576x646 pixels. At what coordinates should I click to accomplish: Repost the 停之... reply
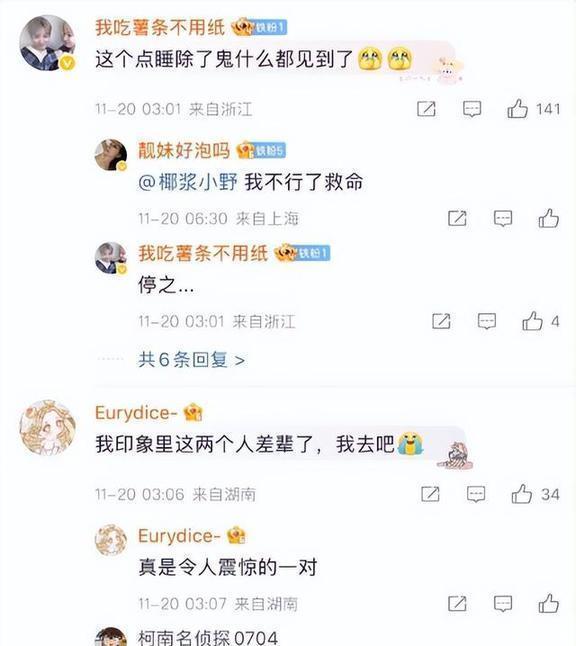pyautogui.click(x=441, y=321)
